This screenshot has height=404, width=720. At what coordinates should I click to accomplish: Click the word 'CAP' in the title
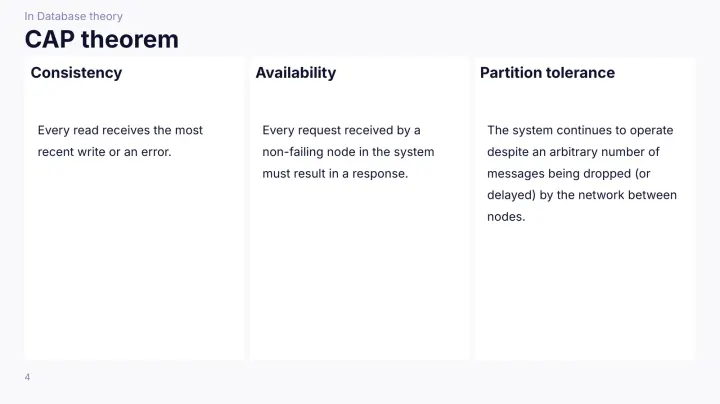pyautogui.click(x=50, y=39)
